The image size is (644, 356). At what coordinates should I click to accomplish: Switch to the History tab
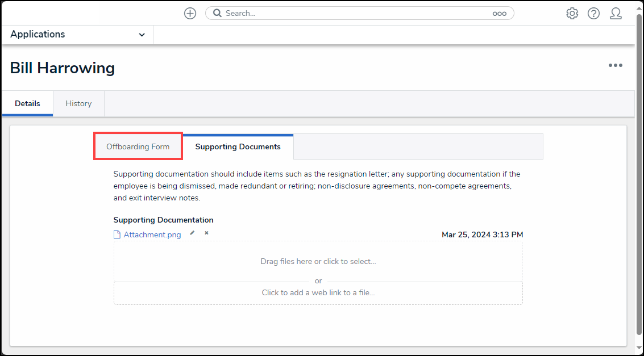[x=78, y=103]
